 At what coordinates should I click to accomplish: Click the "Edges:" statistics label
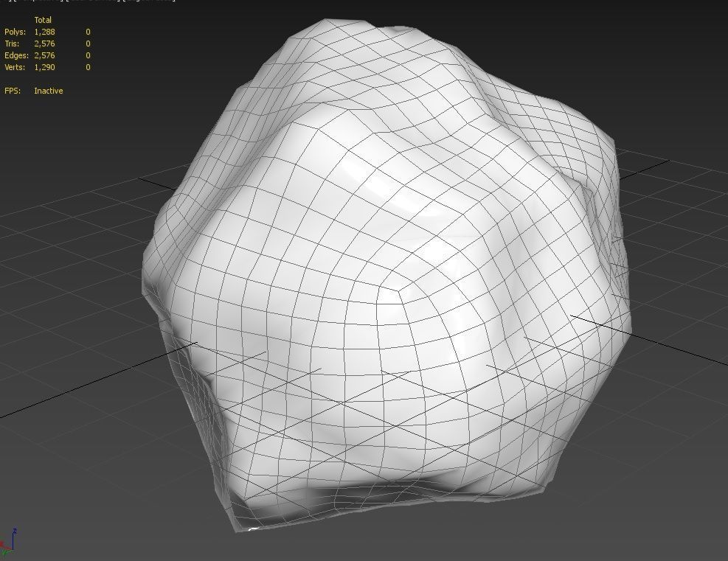(16, 55)
